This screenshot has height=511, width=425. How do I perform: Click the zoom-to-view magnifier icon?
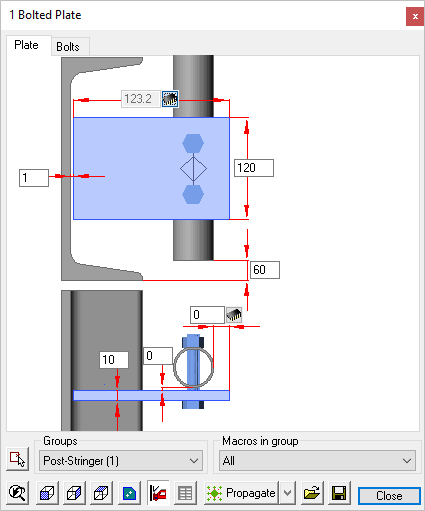17,493
